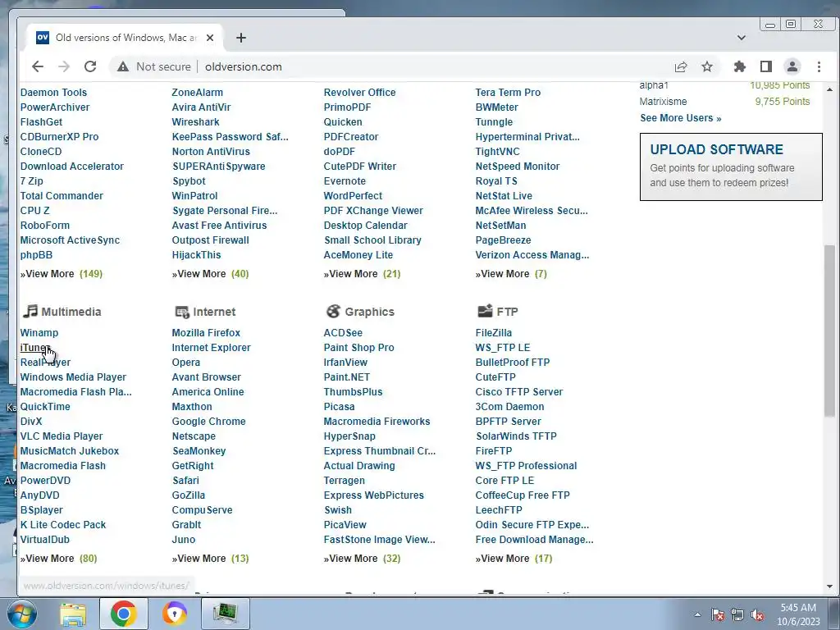The height and width of the screenshot is (630, 840).
Task: Click the muted volume tray icon
Action: coord(757,614)
